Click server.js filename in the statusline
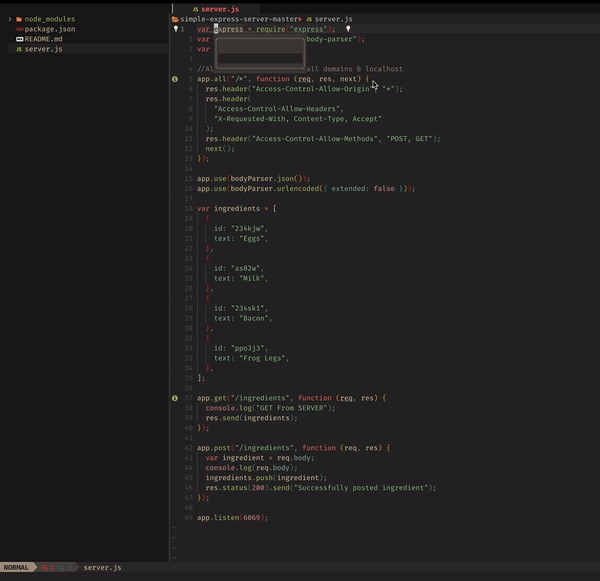The height and width of the screenshot is (581, 600). point(102,567)
